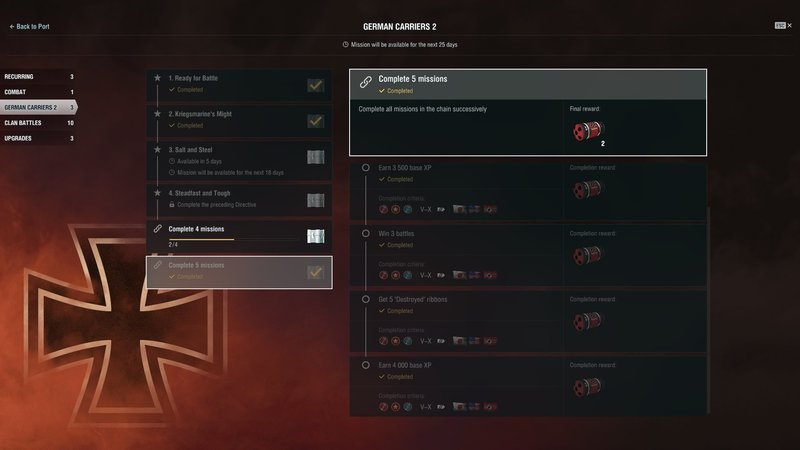800x450 pixels.
Task: Click the completion reward for Win 3 battles
Action: (x=587, y=255)
